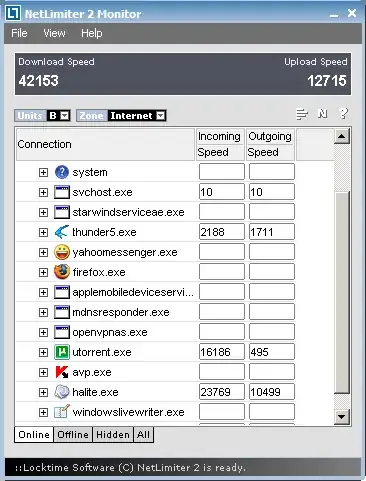
Task: Expand firefox.exe connections
Action: coord(43,272)
